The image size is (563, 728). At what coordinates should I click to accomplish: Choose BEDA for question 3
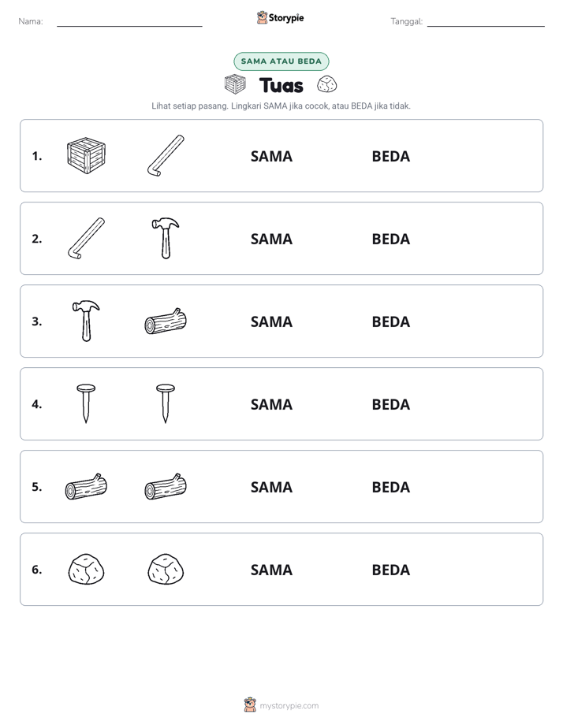pyautogui.click(x=390, y=321)
